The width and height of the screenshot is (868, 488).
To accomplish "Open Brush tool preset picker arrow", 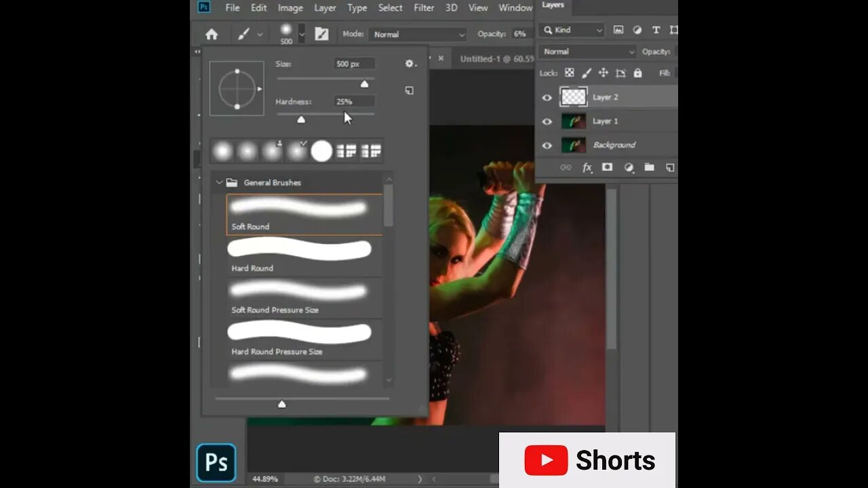I will pyautogui.click(x=260, y=35).
